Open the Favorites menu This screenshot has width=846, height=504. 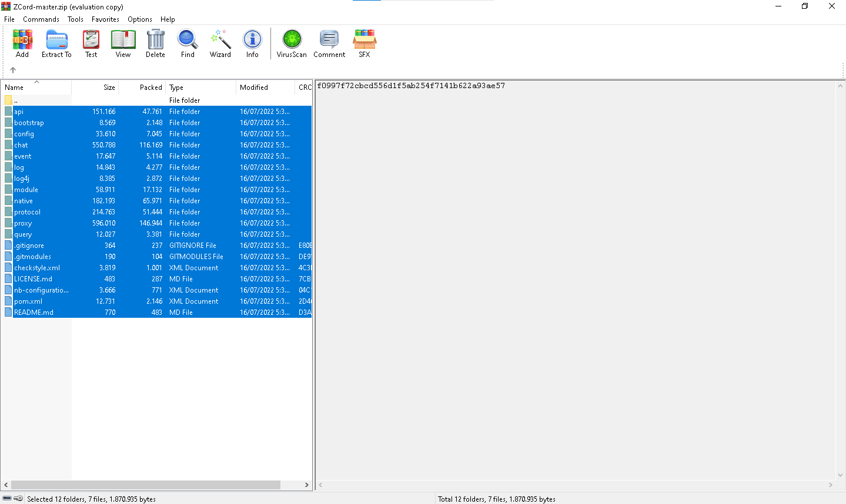(105, 19)
